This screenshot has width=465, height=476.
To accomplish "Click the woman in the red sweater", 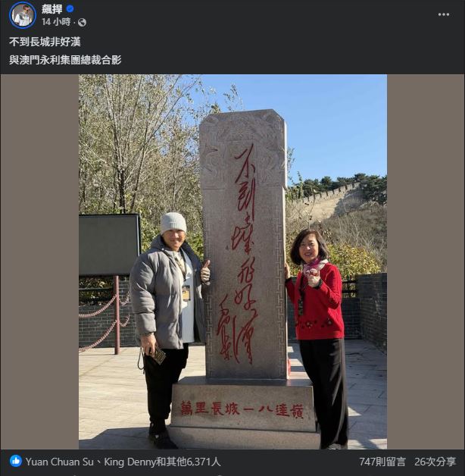I will (317, 339).
